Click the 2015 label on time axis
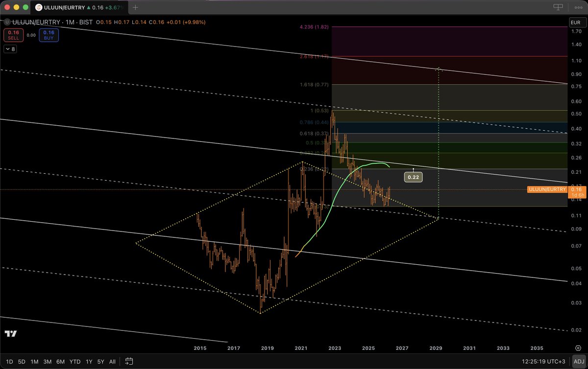 [200, 348]
